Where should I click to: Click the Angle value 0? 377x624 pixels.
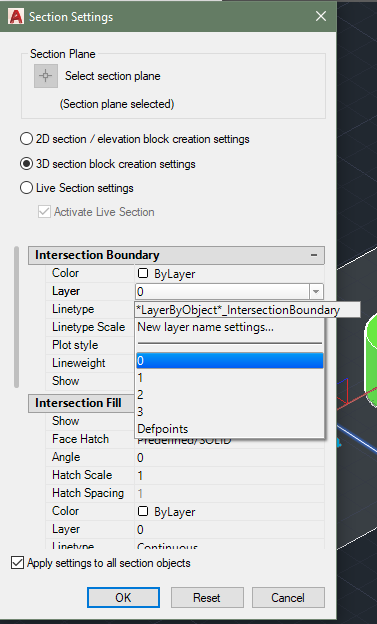140,458
